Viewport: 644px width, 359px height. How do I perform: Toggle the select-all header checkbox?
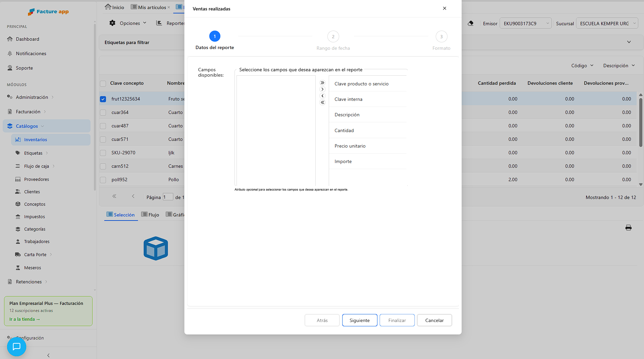point(103,83)
